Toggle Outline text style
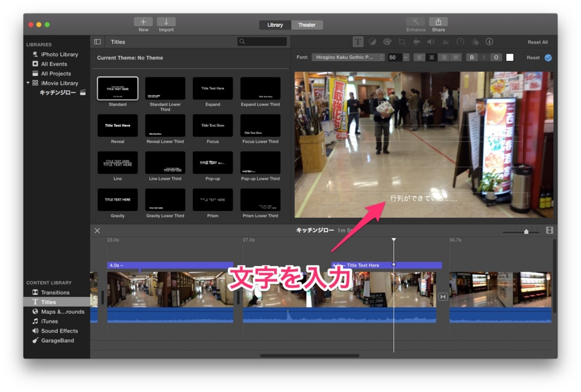This screenshot has height=392, width=581. [x=496, y=57]
